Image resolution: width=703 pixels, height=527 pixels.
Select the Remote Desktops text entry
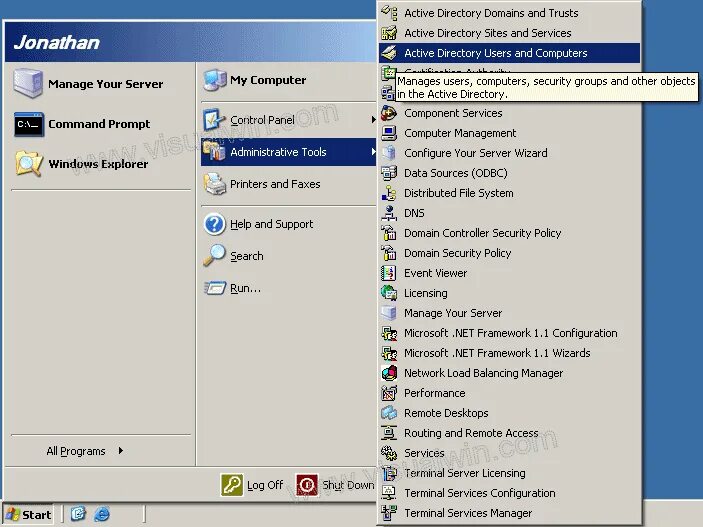(x=446, y=413)
